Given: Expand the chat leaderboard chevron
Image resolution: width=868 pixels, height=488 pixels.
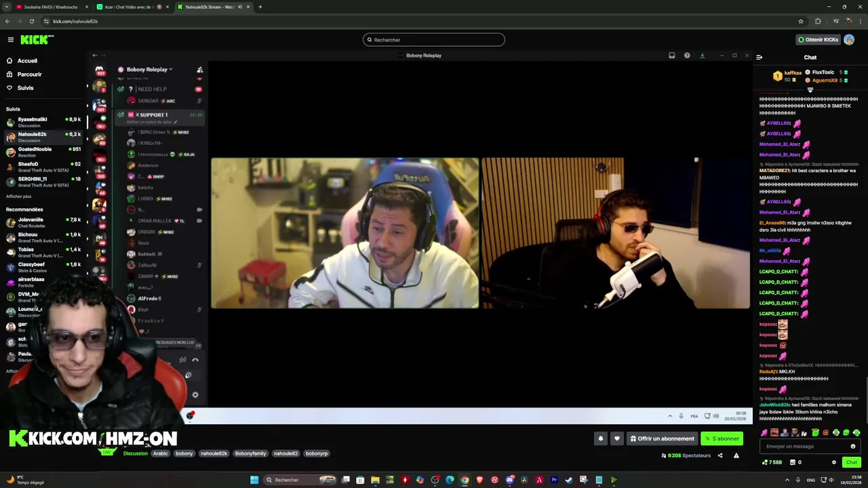Looking at the screenshot, I should click(x=810, y=89).
